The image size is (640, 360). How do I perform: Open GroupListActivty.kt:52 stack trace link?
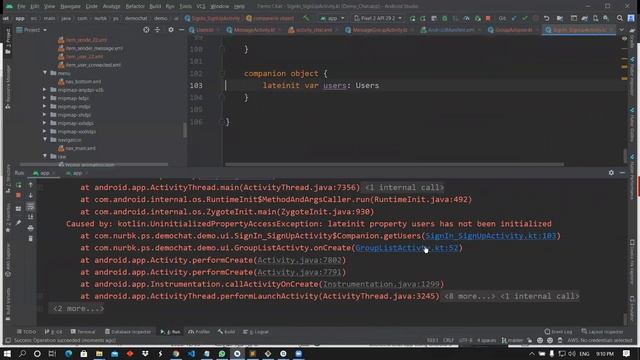[407, 248]
